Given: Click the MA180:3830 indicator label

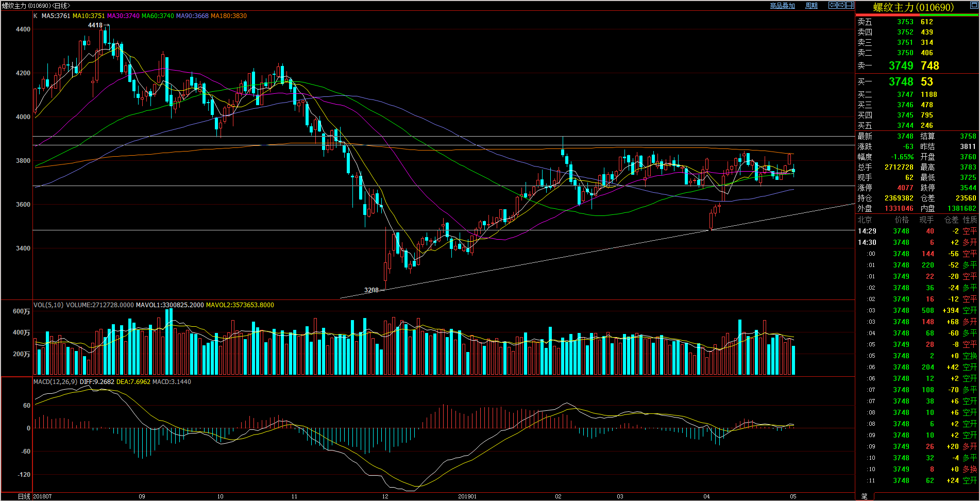Looking at the screenshot, I should point(228,16).
